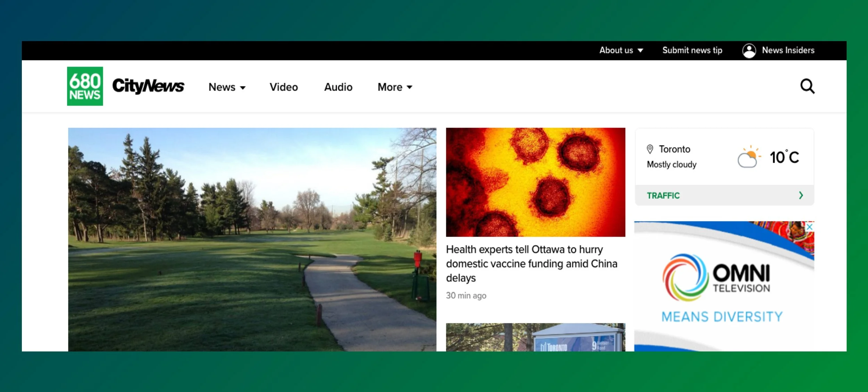Screen dimensions: 868x392
Task: Click the mostly cloudy weather icon
Action: click(x=749, y=157)
